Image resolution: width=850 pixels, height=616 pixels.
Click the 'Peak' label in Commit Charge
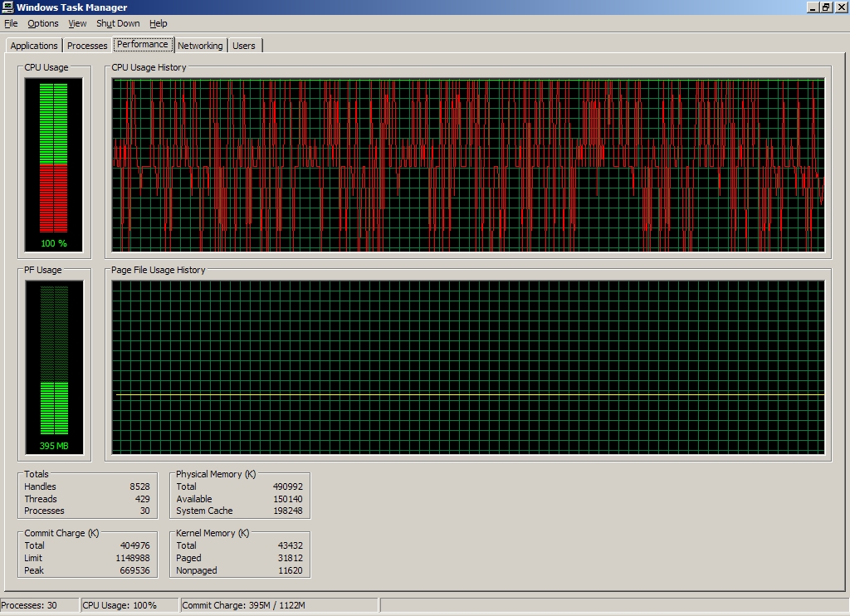(x=34, y=570)
